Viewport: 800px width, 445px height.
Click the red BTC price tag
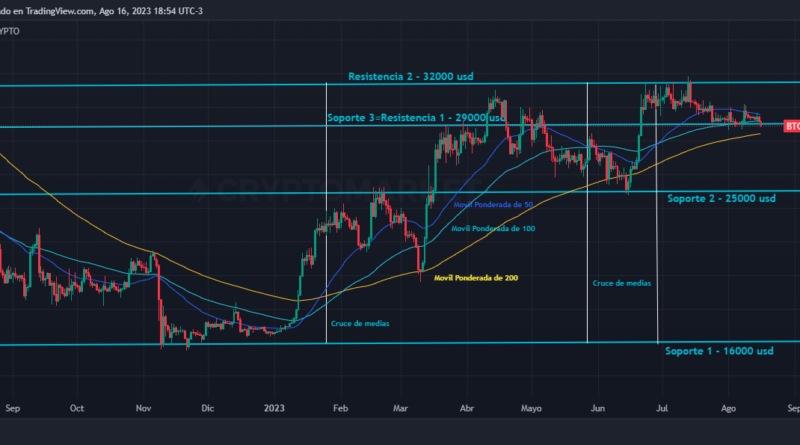[x=791, y=127]
